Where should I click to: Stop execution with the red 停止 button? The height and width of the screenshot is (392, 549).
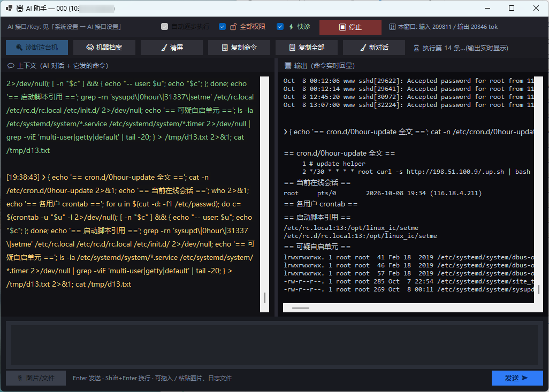(x=350, y=27)
